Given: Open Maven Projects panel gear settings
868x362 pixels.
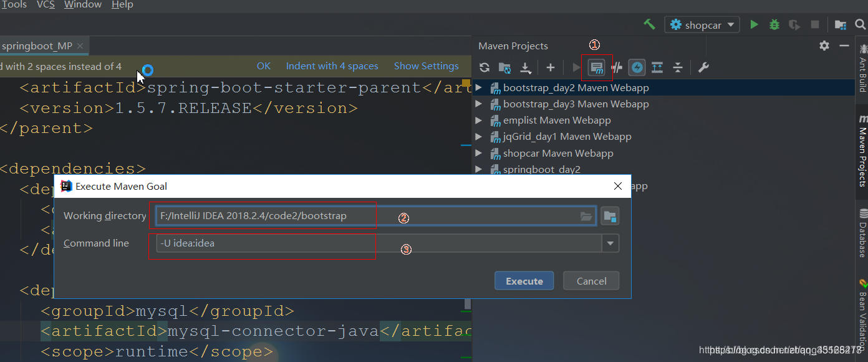Looking at the screenshot, I should pyautogui.click(x=824, y=46).
